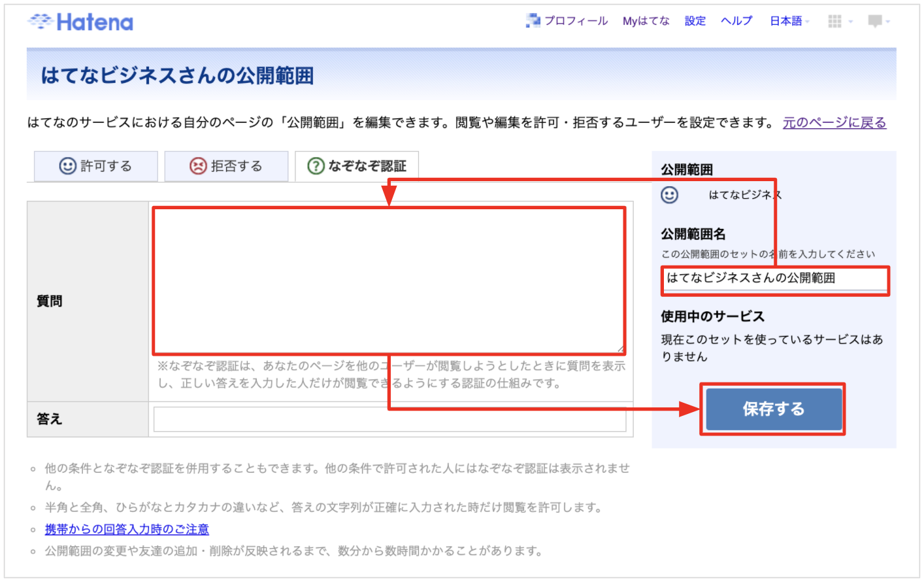This screenshot has width=924, height=582.
Task: Click the 公開範囲名 name input field
Action: pos(776,279)
